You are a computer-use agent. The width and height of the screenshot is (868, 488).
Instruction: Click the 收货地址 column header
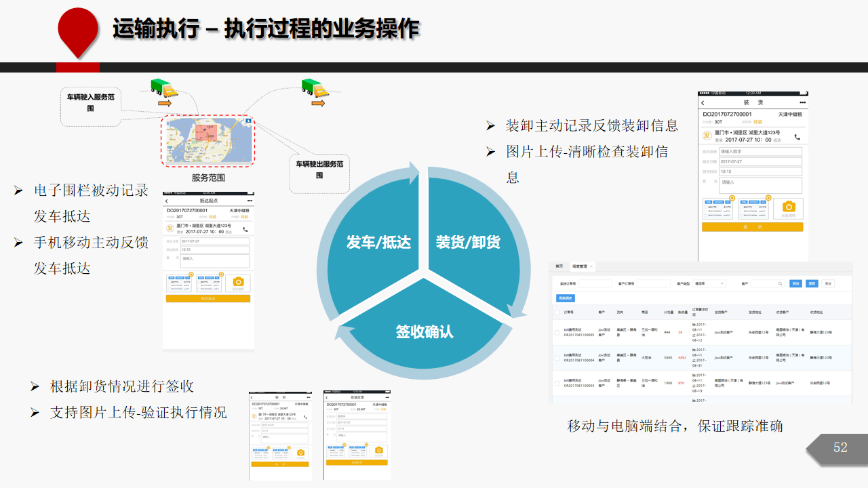pos(816,312)
